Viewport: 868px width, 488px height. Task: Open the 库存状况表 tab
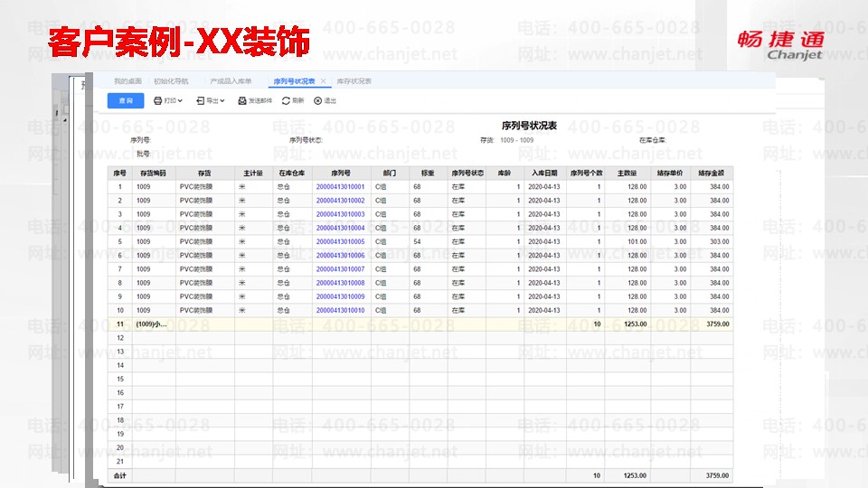click(354, 81)
